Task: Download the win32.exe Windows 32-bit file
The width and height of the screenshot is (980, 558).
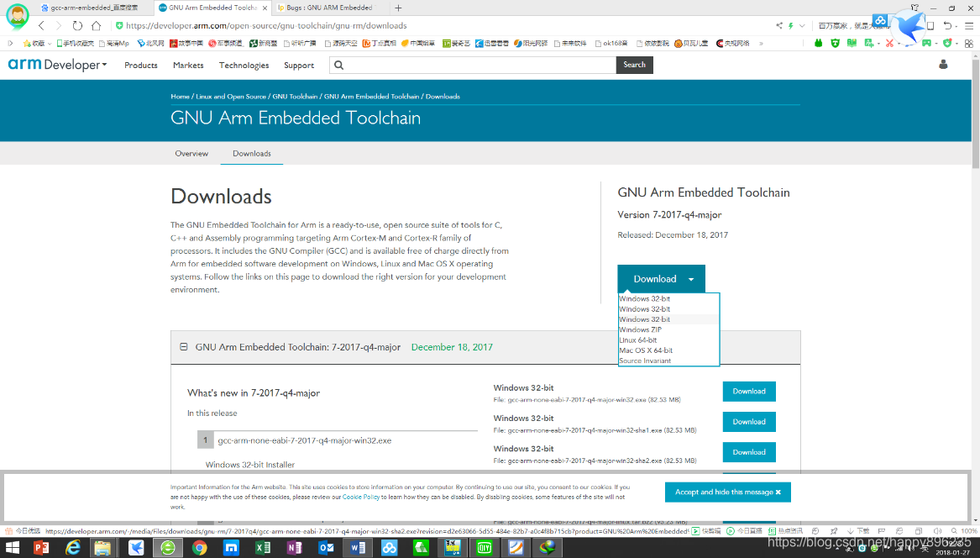Action: click(x=749, y=392)
